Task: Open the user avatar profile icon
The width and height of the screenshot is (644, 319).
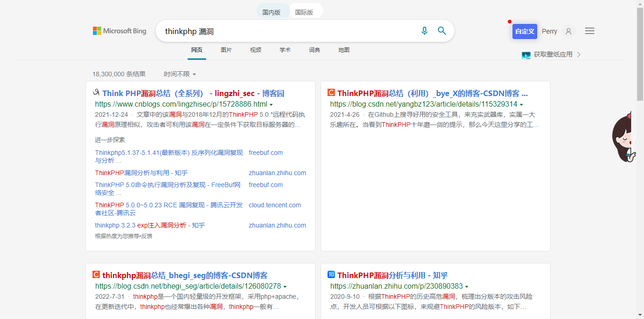Action: tap(569, 31)
